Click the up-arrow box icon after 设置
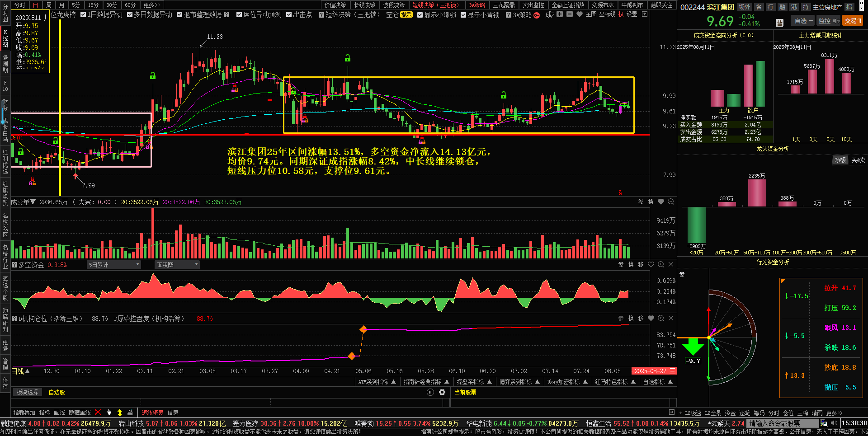 coord(645,14)
